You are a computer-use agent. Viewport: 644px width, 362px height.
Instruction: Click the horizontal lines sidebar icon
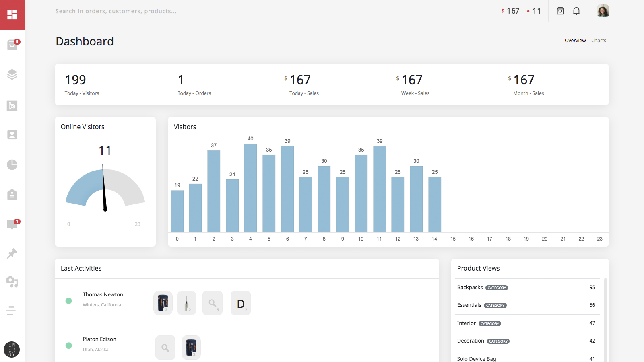pyautogui.click(x=11, y=311)
